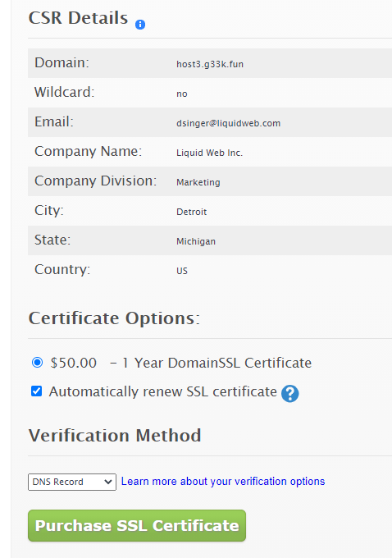This screenshot has height=558, width=392.
Task: Click the Wildcard: label
Action: point(65,92)
